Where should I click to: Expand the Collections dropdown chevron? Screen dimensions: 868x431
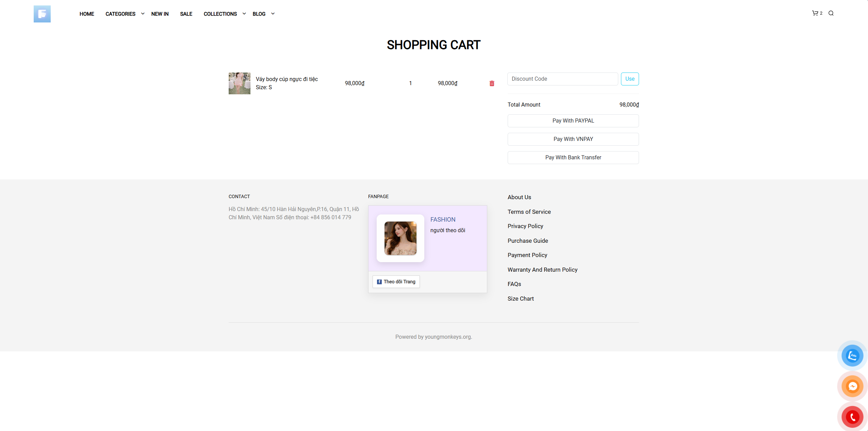[244, 14]
